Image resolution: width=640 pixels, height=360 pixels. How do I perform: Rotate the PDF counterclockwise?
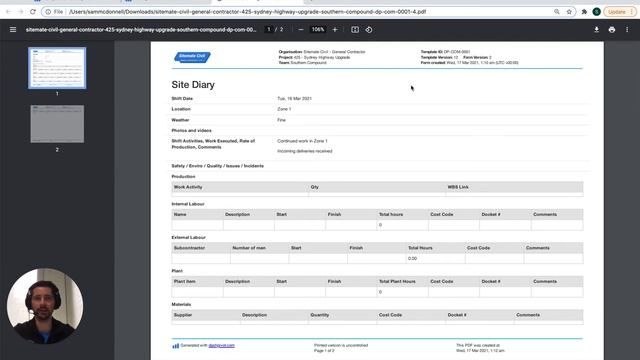(369, 29)
